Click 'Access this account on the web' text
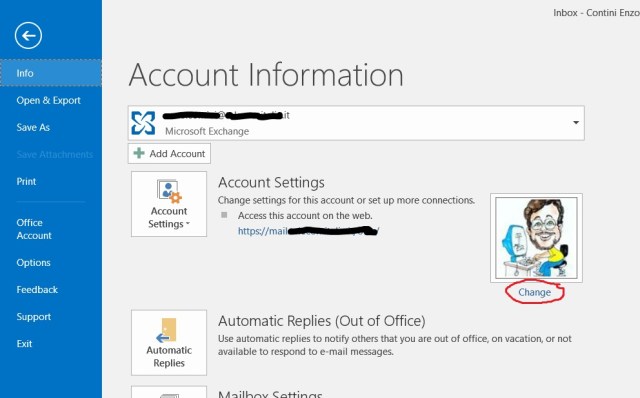The image size is (640, 398). click(305, 216)
